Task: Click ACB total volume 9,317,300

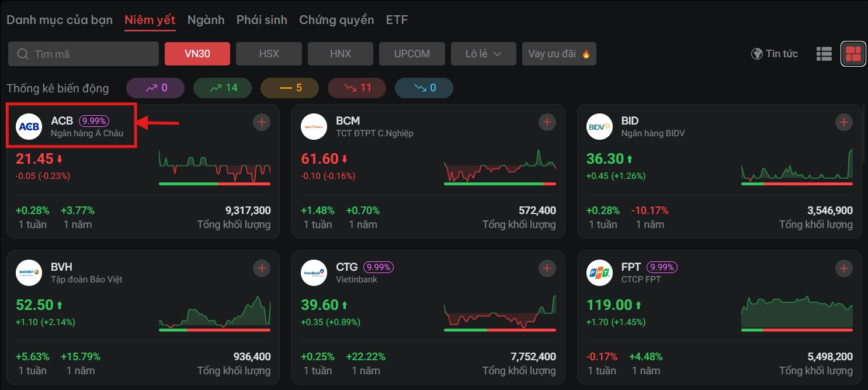Action: click(248, 210)
